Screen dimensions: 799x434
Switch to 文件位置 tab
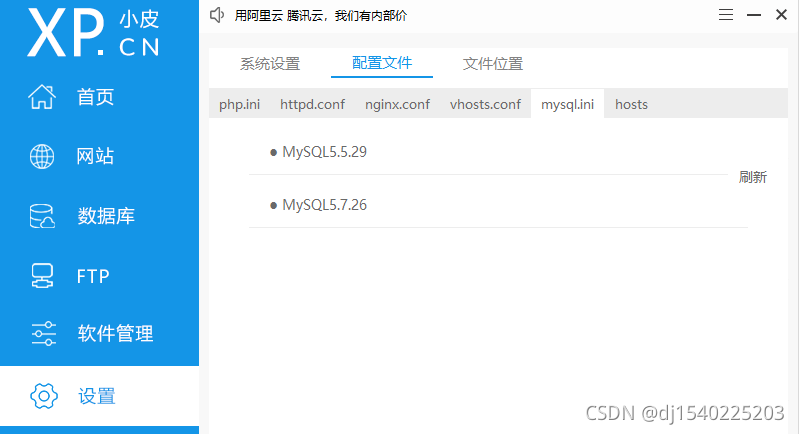click(493, 64)
